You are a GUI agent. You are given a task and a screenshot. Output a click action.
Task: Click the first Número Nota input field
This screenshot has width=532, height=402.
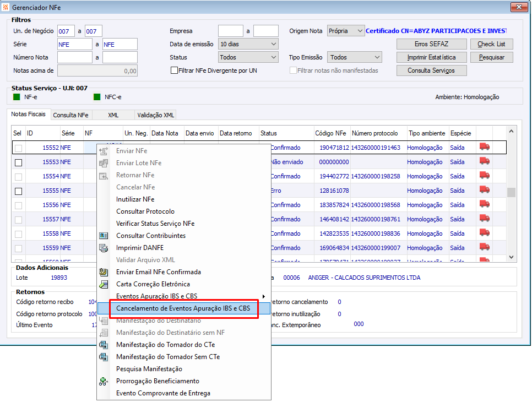(x=75, y=57)
